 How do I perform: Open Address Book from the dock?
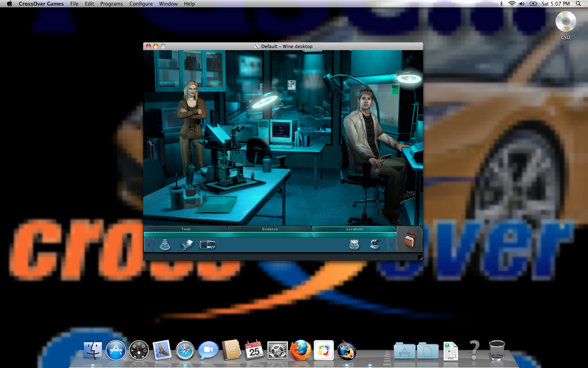[x=231, y=350]
